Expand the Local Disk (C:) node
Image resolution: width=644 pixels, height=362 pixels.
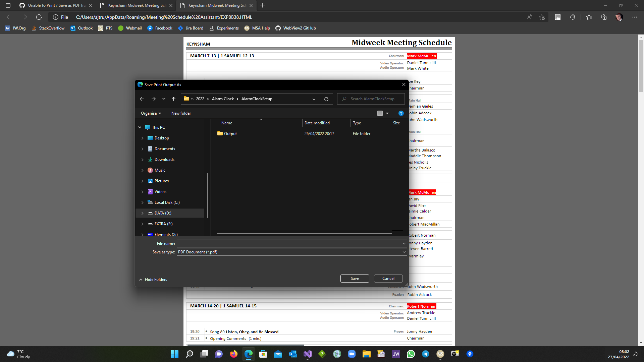click(142, 202)
